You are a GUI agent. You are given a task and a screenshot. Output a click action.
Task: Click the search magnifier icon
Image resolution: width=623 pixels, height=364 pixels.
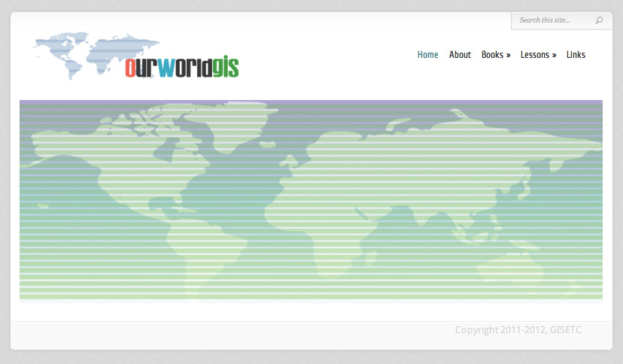[599, 20]
